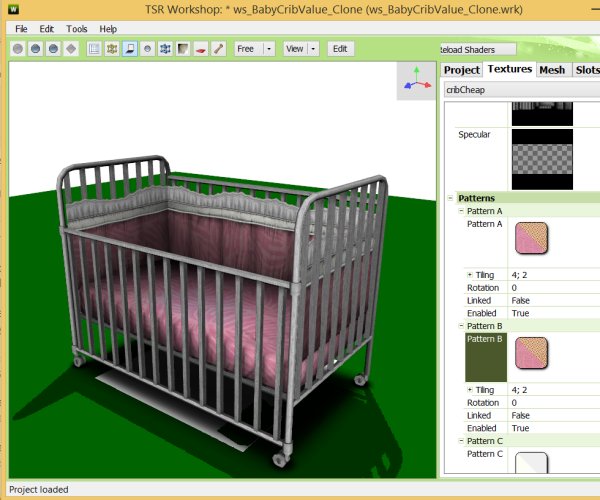Collapse the Patterns section
Screen dimensions: 600x500
point(452,198)
